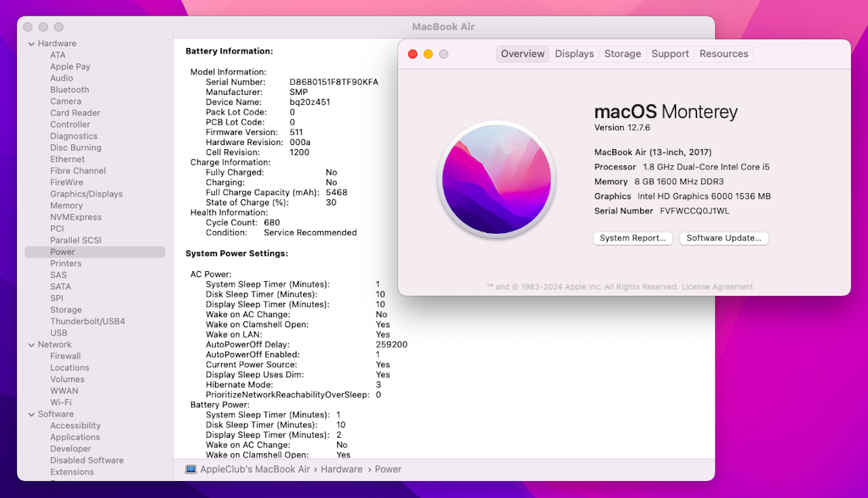868x498 pixels.
Task: Click the Version 12.7.6 text
Action: pyautogui.click(x=622, y=127)
